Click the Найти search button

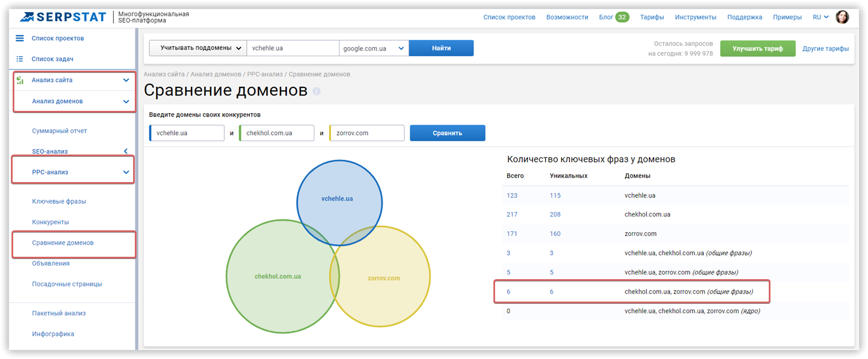441,48
